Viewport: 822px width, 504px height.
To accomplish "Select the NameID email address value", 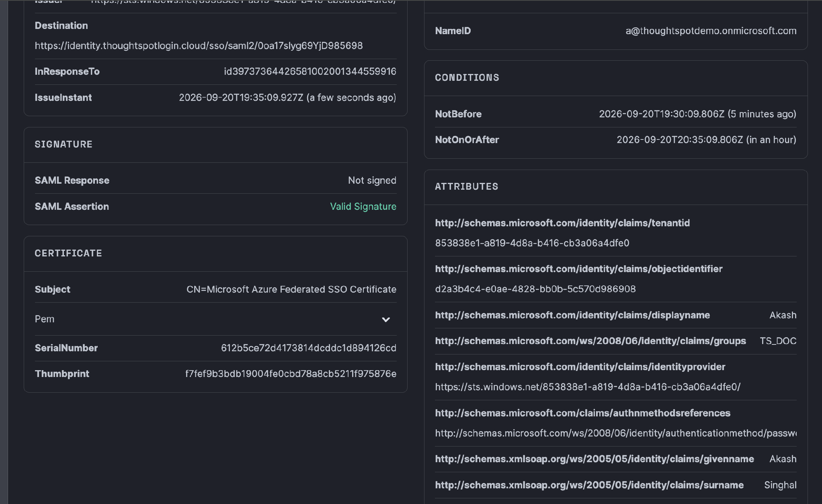I will pyautogui.click(x=711, y=31).
